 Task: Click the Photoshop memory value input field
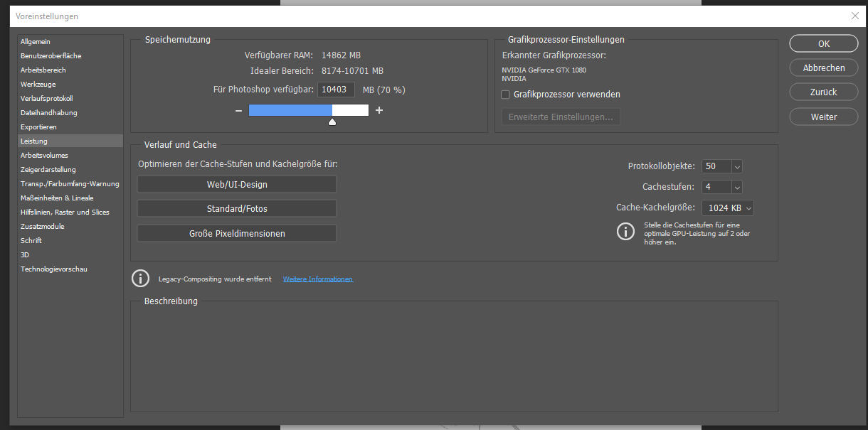click(x=335, y=89)
